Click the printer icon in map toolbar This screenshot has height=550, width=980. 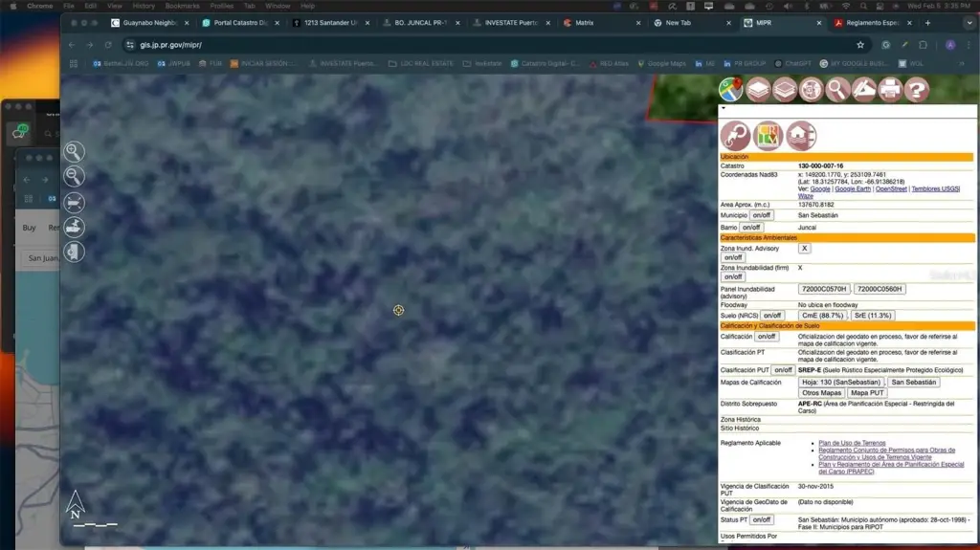(x=890, y=90)
